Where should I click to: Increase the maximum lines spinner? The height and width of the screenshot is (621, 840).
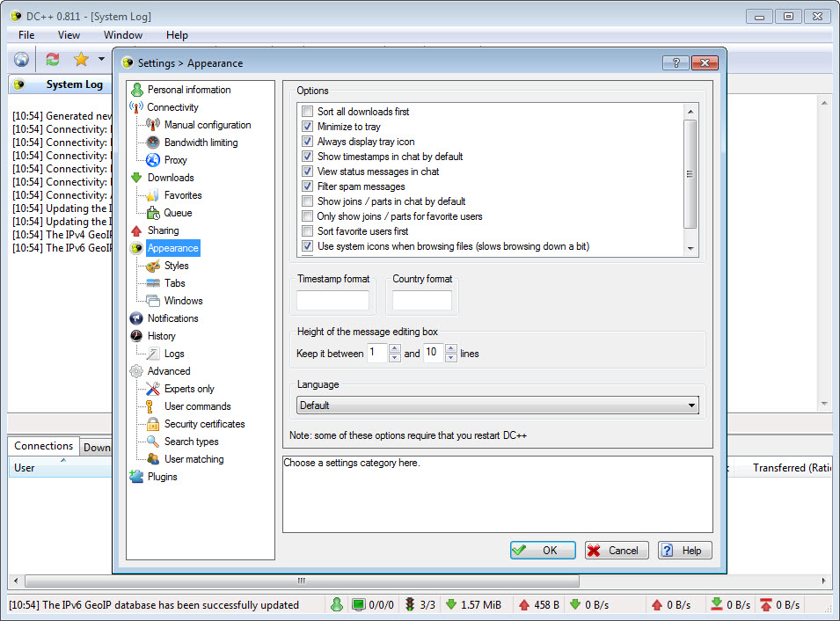coord(451,348)
